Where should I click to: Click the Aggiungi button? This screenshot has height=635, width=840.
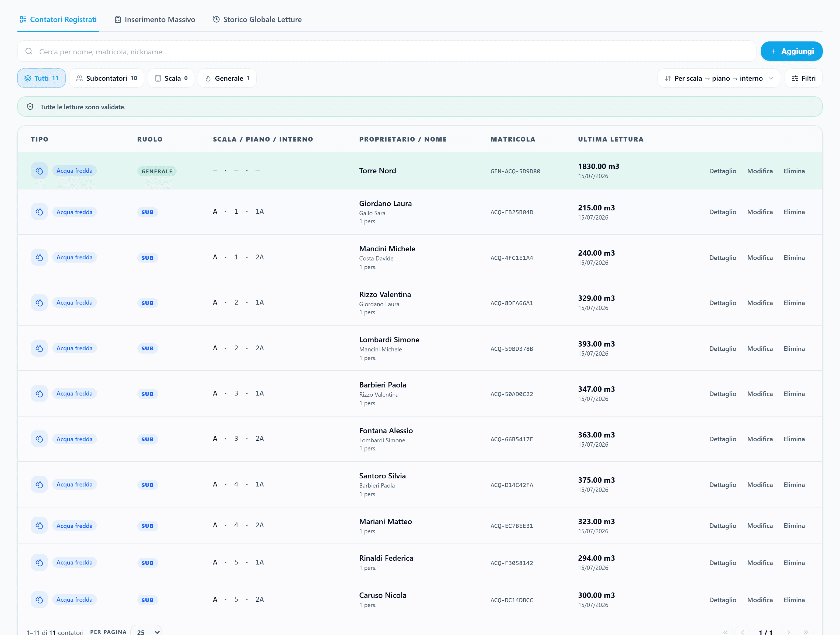pyautogui.click(x=791, y=51)
